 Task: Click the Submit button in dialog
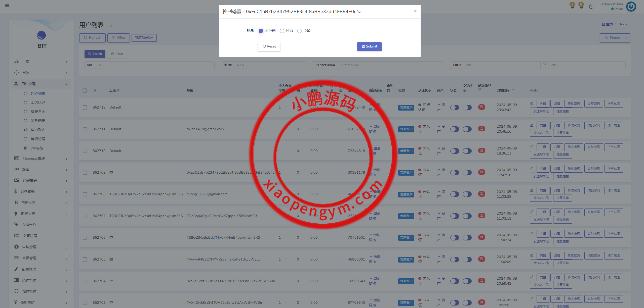[369, 46]
